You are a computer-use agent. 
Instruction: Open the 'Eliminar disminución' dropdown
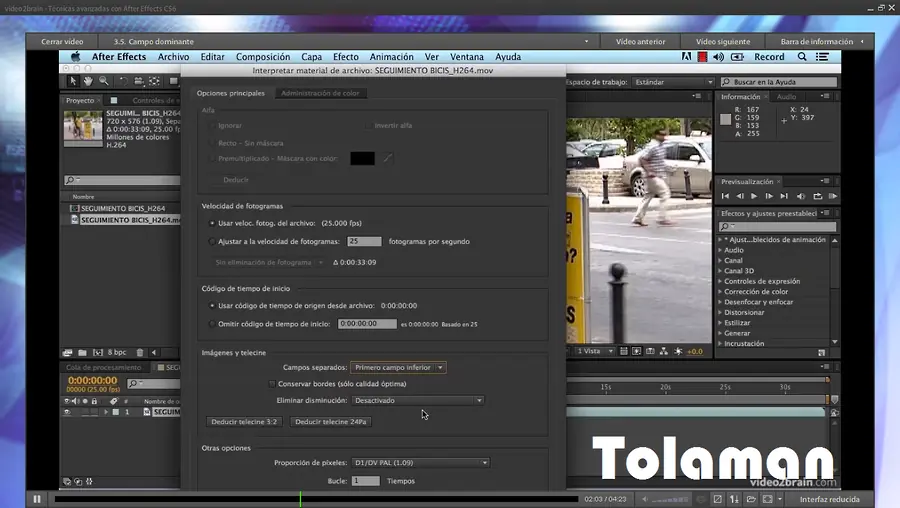(x=418, y=400)
